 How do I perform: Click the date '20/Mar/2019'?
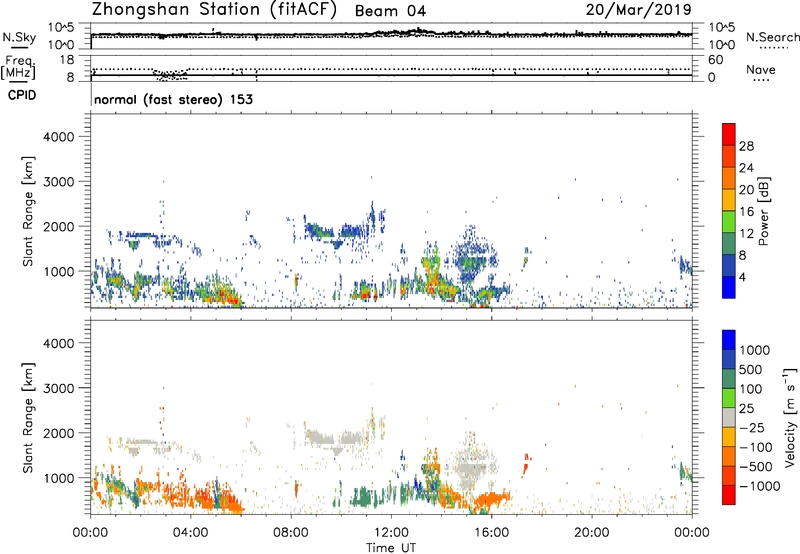pos(638,9)
